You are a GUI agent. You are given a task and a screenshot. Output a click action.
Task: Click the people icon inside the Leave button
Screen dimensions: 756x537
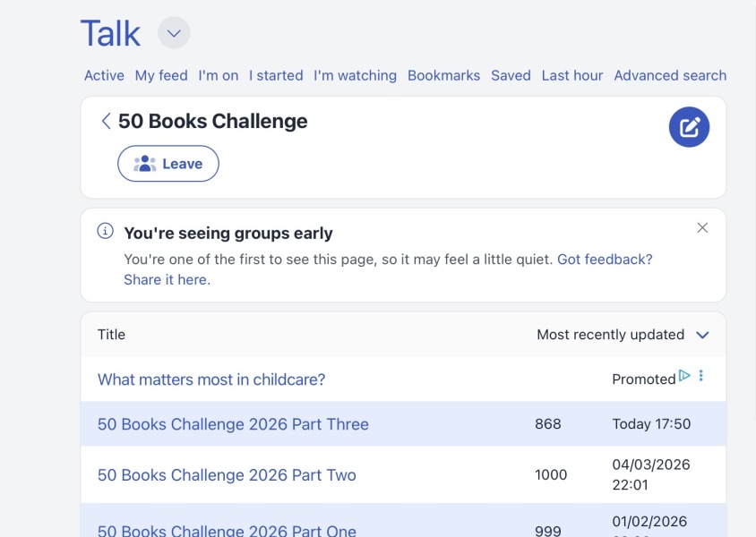143,163
